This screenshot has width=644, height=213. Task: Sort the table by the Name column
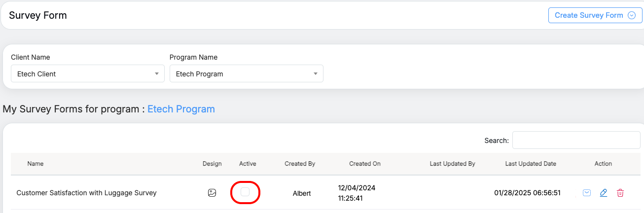pyautogui.click(x=36, y=164)
